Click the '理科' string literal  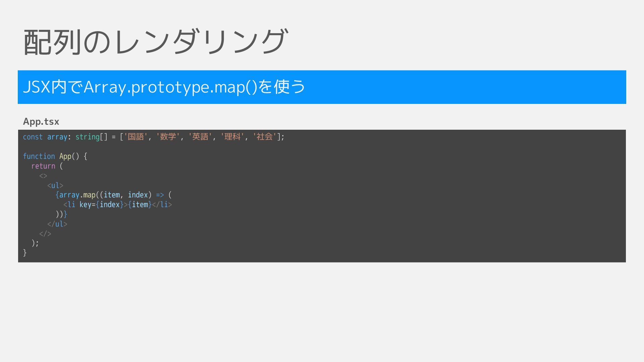(x=232, y=137)
